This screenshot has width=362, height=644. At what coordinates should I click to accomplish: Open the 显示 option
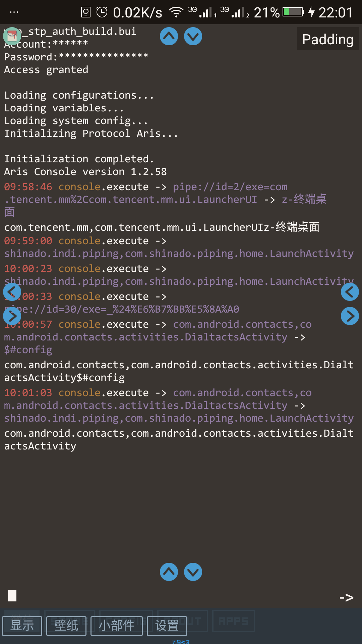tap(22, 626)
